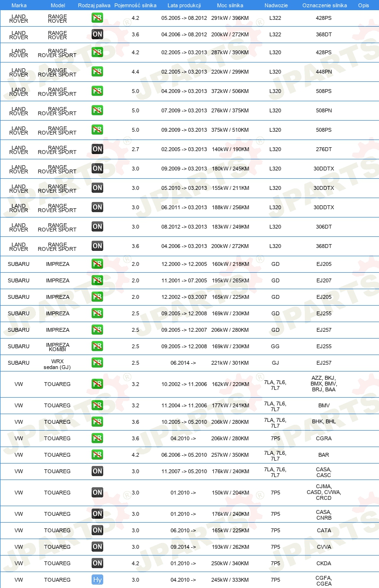
Task: Select the 06.2014 -> production date cell
Action: [184, 363]
